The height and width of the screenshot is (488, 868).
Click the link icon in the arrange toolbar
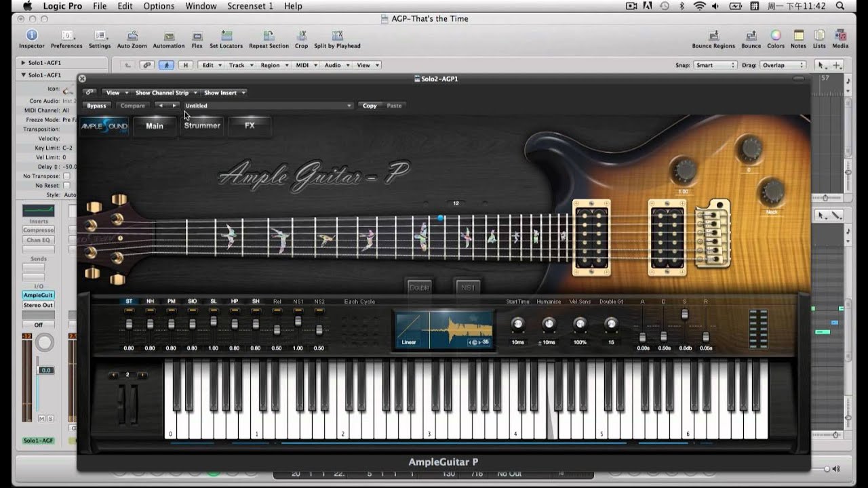click(146, 65)
